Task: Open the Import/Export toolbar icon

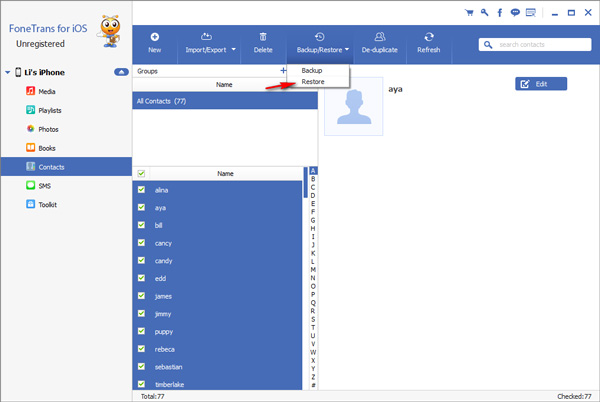Action: click(206, 37)
